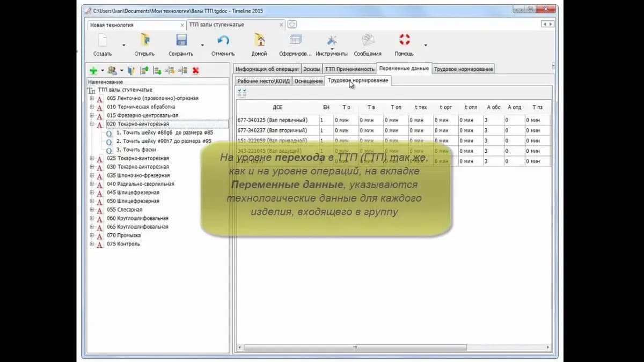Switch to the Эскизы tab
This screenshot has height=362, width=644.
coord(312,69)
